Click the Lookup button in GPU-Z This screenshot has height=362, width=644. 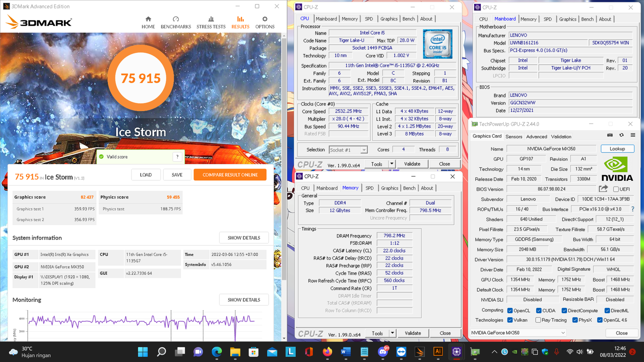click(x=617, y=148)
